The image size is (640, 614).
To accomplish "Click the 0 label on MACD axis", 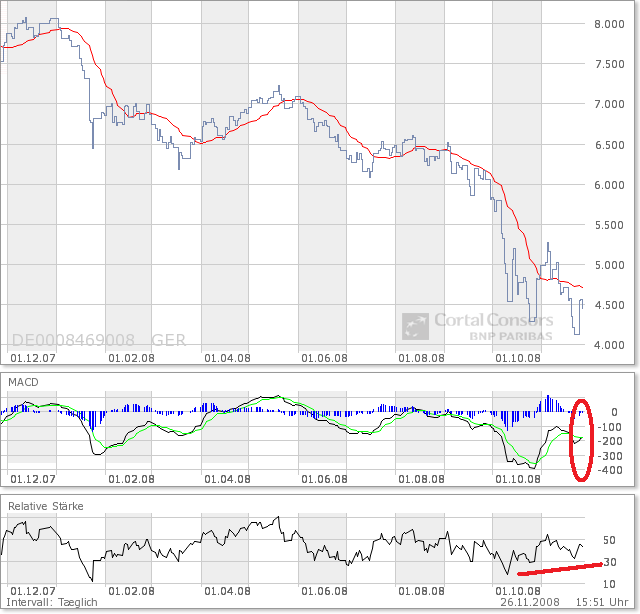I will pos(614,412).
